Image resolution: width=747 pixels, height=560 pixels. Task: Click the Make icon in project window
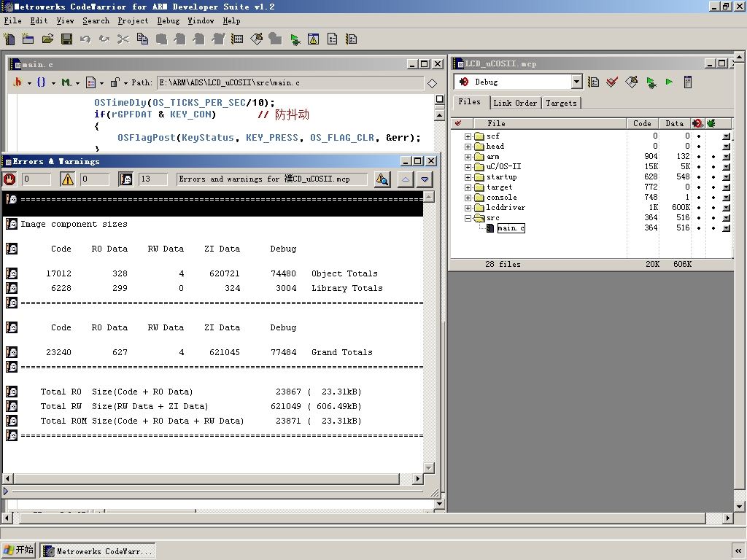pyautogui.click(x=631, y=82)
